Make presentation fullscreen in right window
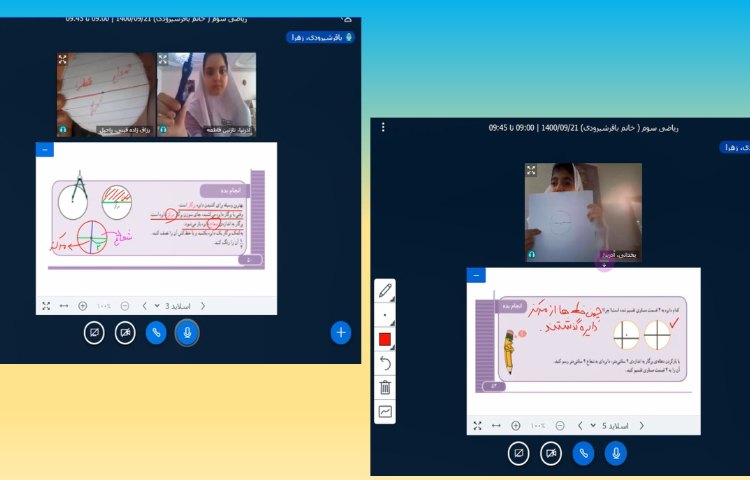This screenshot has width=750, height=480. (477, 425)
